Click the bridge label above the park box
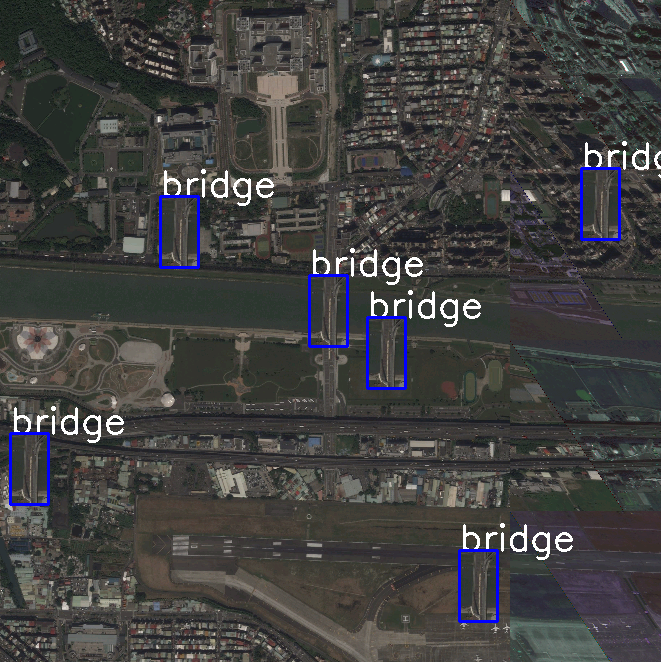This screenshot has width=661, height=662. (x=425, y=306)
